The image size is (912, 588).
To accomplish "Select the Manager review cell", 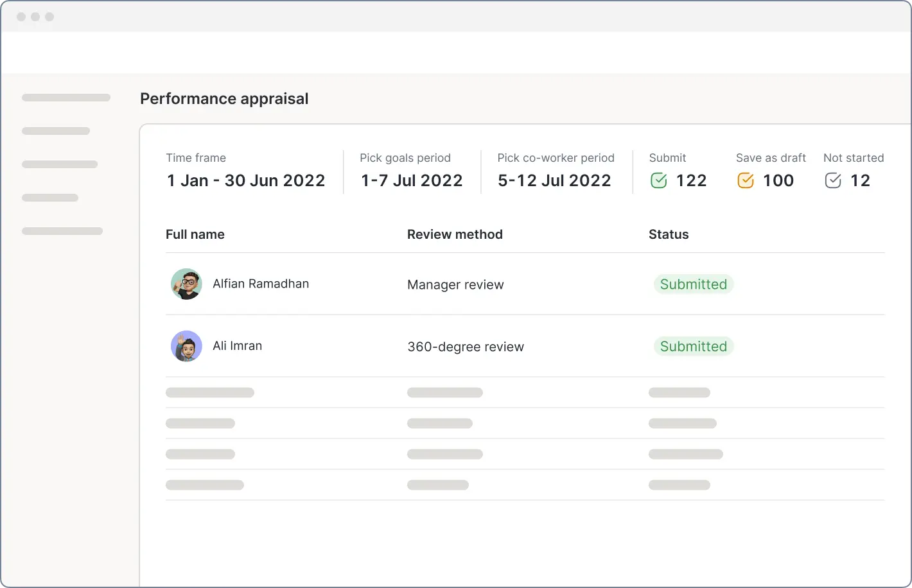I will click(455, 284).
